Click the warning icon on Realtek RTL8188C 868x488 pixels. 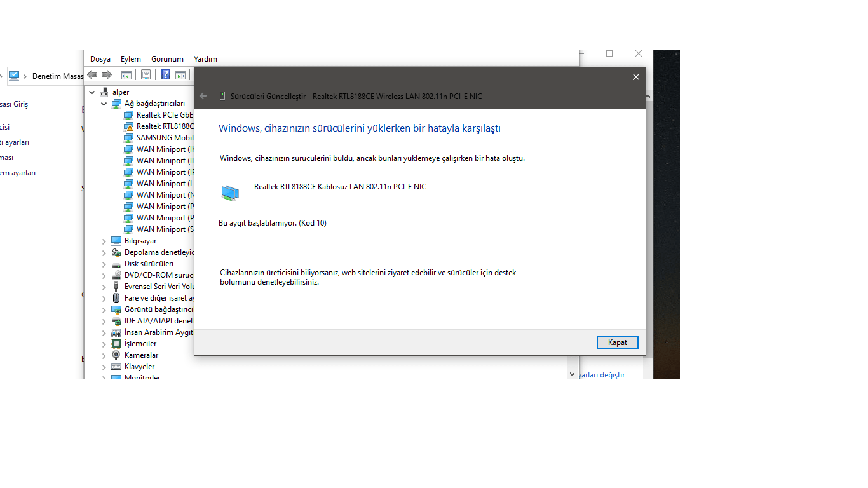(129, 126)
